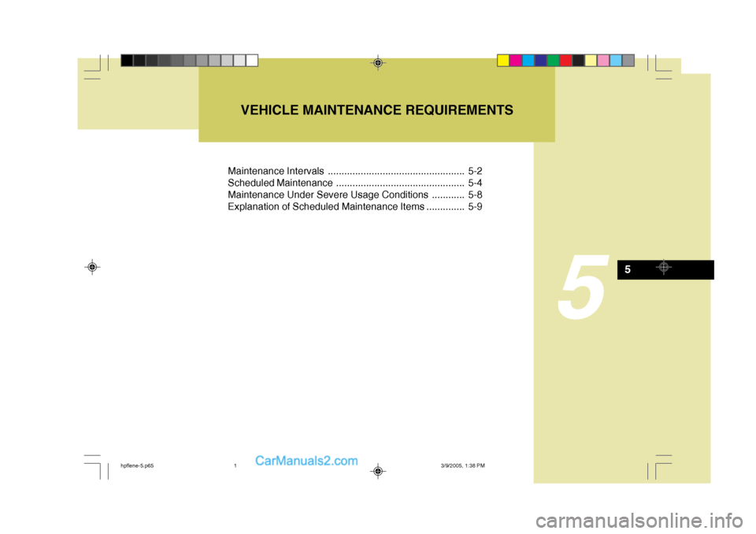Pick the white swatch ending the grayscale bar
Viewport: 756px width, 534px height.
pyautogui.click(x=252, y=61)
